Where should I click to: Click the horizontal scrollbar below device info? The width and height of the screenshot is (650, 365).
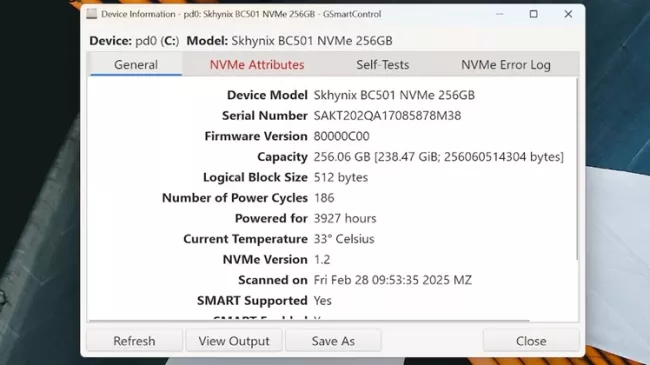tap(309, 320)
